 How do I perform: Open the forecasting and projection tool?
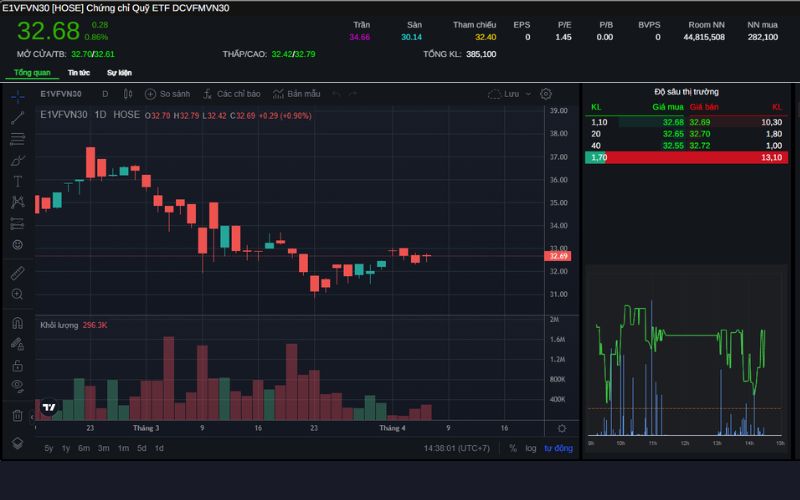pos(17,223)
